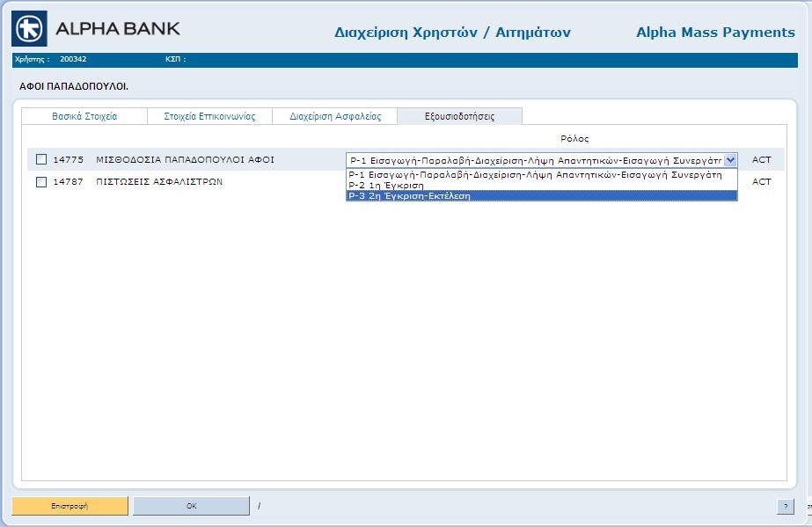Select P-1 Εισαγωγή-Παραλαβή option in the list
The image size is (812, 527).
click(542, 174)
